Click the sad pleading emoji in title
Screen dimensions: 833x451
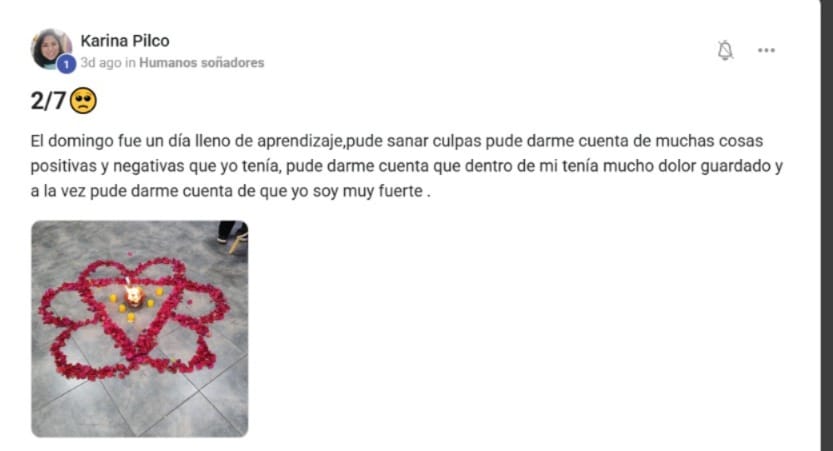pyautogui.click(x=83, y=101)
